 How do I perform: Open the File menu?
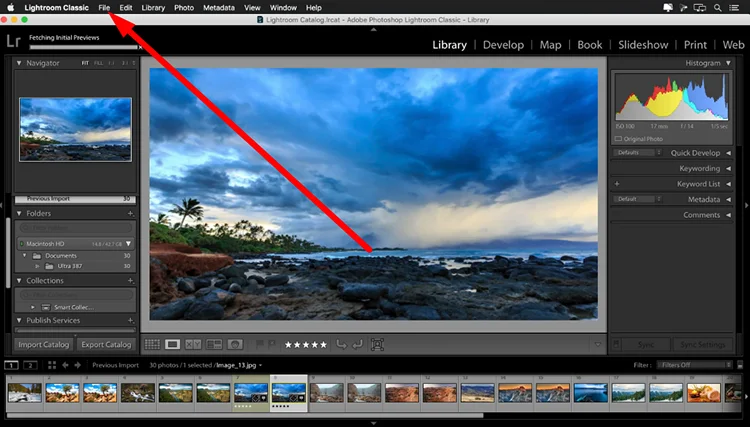pyautogui.click(x=104, y=8)
